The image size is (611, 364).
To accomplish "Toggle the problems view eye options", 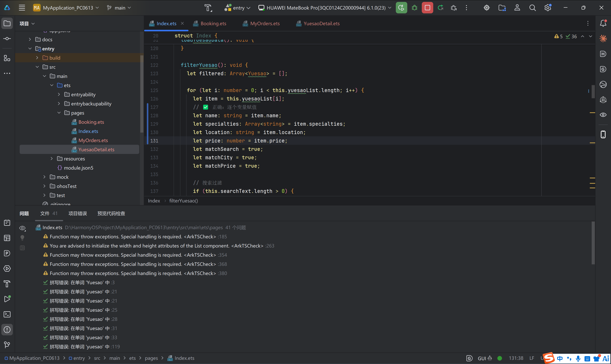I will pyautogui.click(x=22, y=228).
